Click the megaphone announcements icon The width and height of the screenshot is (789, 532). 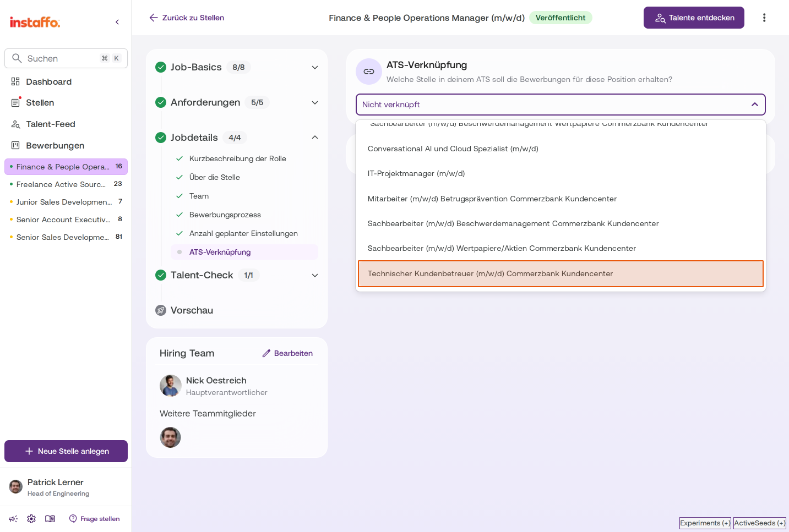(x=13, y=519)
